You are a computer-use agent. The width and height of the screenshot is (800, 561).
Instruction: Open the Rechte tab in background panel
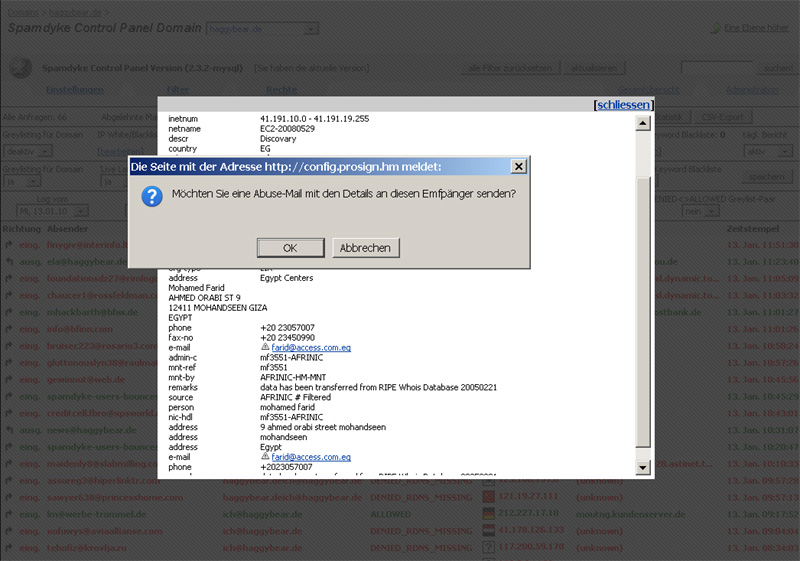[x=281, y=90]
